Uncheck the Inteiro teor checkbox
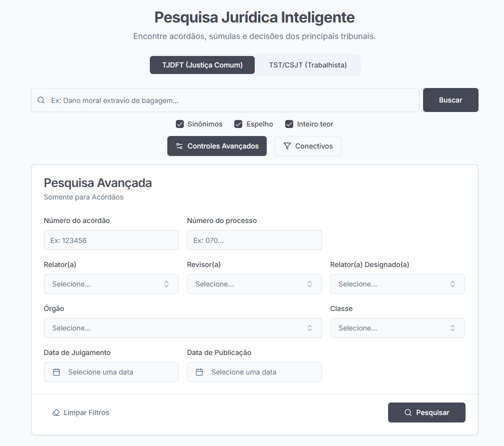 (289, 123)
